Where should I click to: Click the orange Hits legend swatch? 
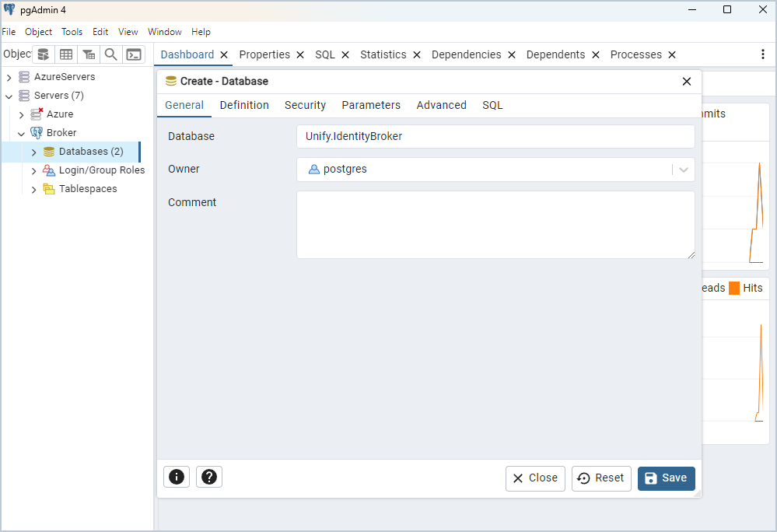point(734,288)
